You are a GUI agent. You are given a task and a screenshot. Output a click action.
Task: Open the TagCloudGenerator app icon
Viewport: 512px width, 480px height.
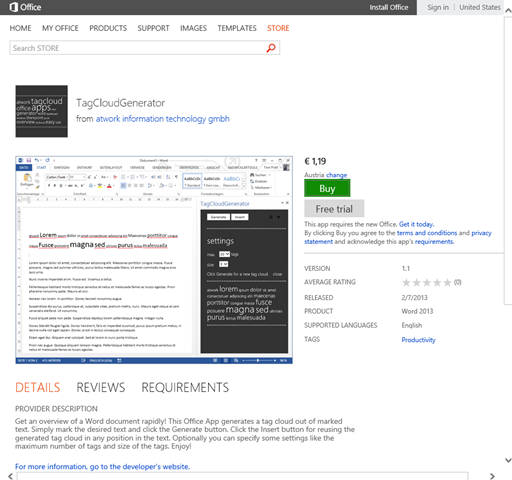tap(41, 111)
